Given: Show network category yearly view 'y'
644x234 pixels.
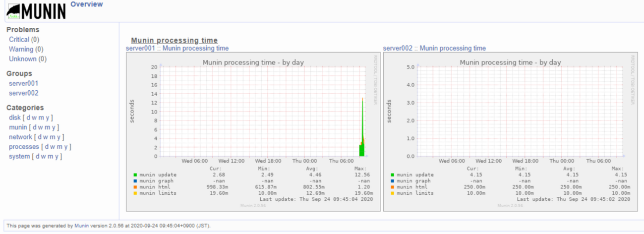Looking at the screenshot, I should 59,137.
